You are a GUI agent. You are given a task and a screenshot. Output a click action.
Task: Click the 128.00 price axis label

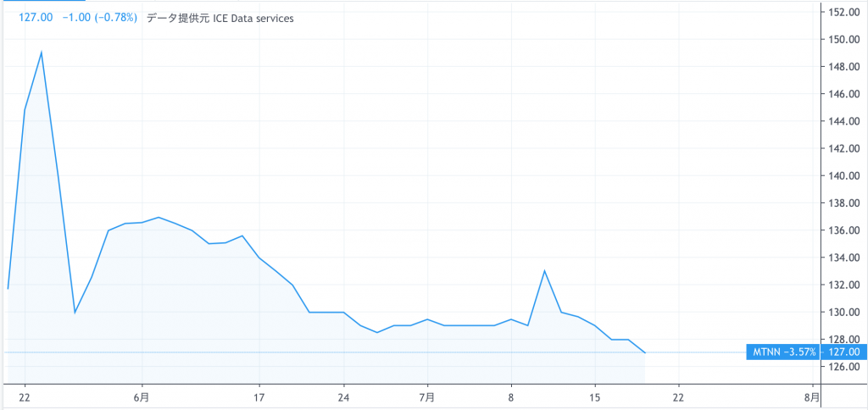click(x=843, y=339)
